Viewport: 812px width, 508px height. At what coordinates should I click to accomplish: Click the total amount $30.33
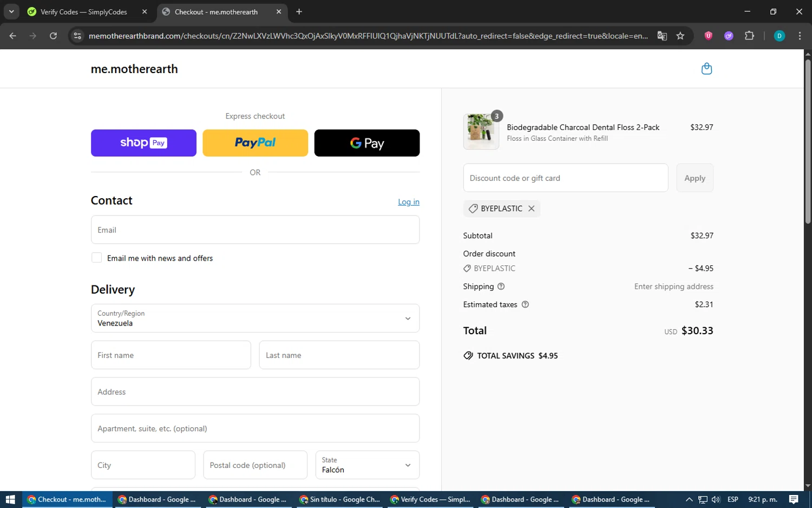[697, 330]
